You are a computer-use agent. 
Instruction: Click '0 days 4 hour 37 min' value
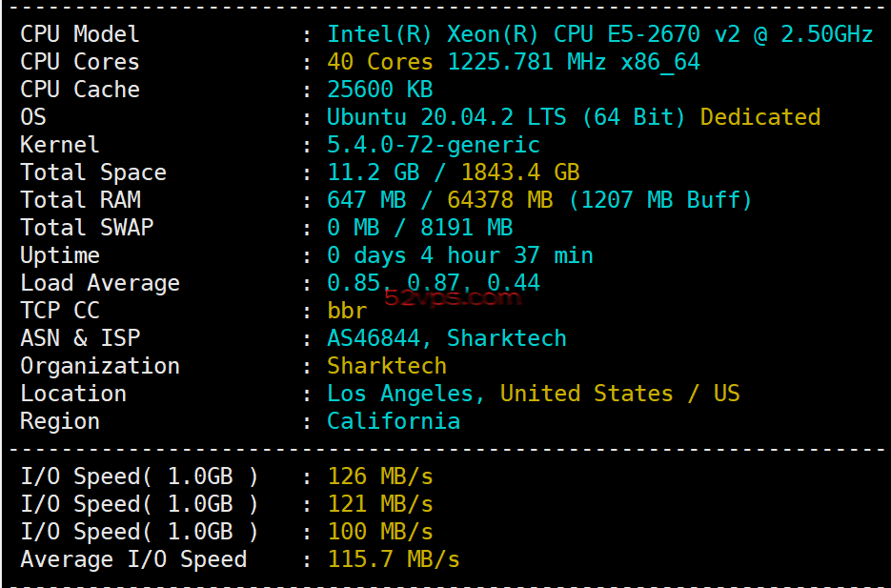pos(459,255)
